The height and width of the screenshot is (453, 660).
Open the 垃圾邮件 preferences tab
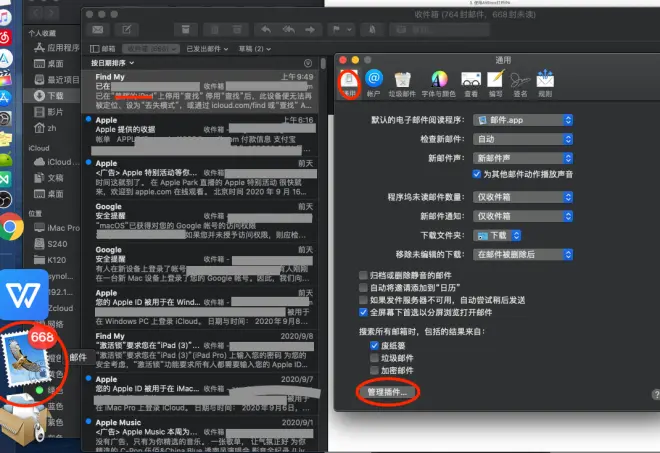(x=402, y=84)
